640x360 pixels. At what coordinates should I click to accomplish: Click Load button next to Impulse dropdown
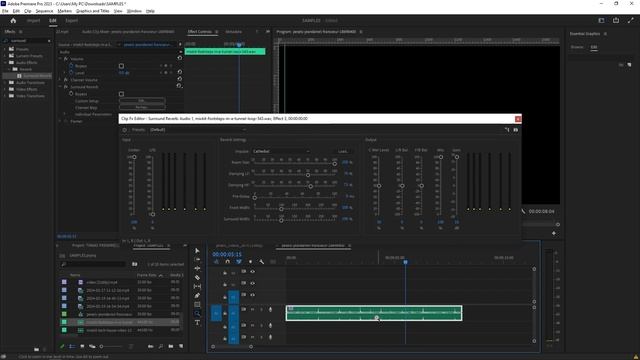tap(342, 151)
